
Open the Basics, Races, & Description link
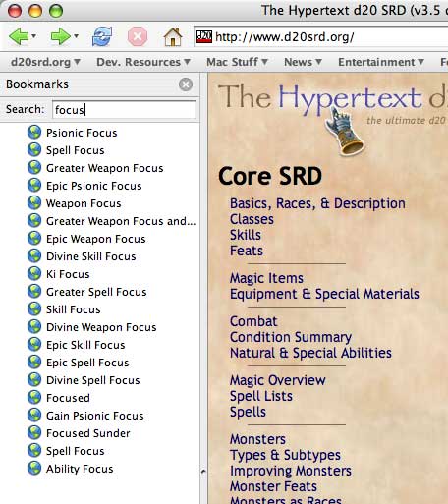pos(317,203)
